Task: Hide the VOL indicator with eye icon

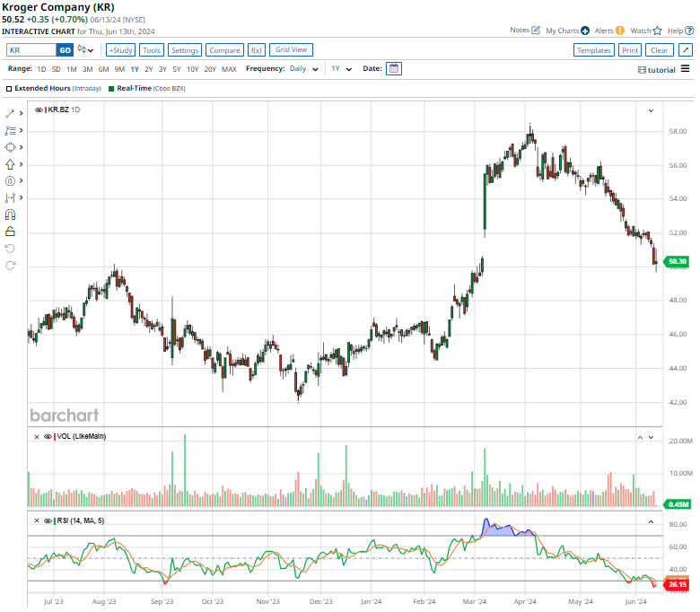Action: [x=48, y=436]
